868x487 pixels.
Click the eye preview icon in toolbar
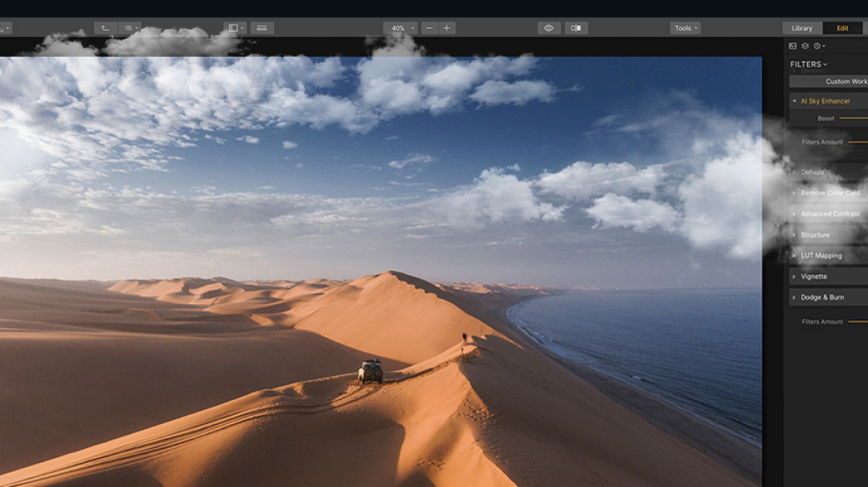pos(549,27)
